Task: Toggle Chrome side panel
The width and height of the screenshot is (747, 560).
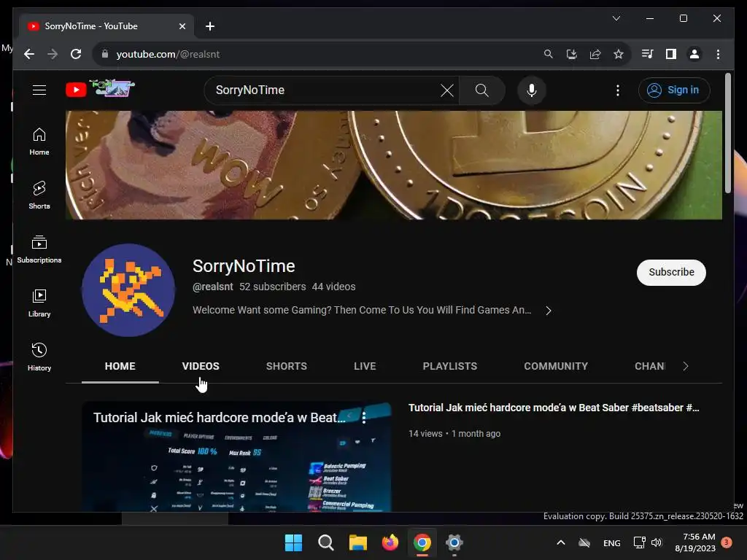Action: point(671,54)
